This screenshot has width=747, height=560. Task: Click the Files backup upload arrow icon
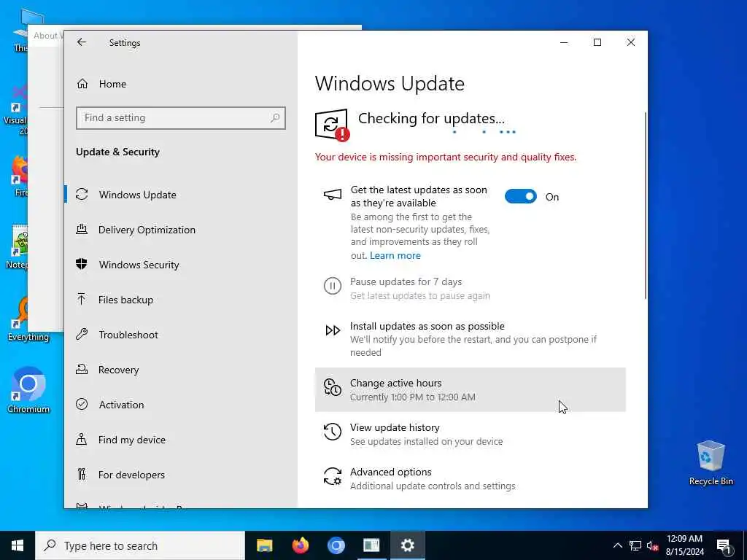pyautogui.click(x=82, y=299)
